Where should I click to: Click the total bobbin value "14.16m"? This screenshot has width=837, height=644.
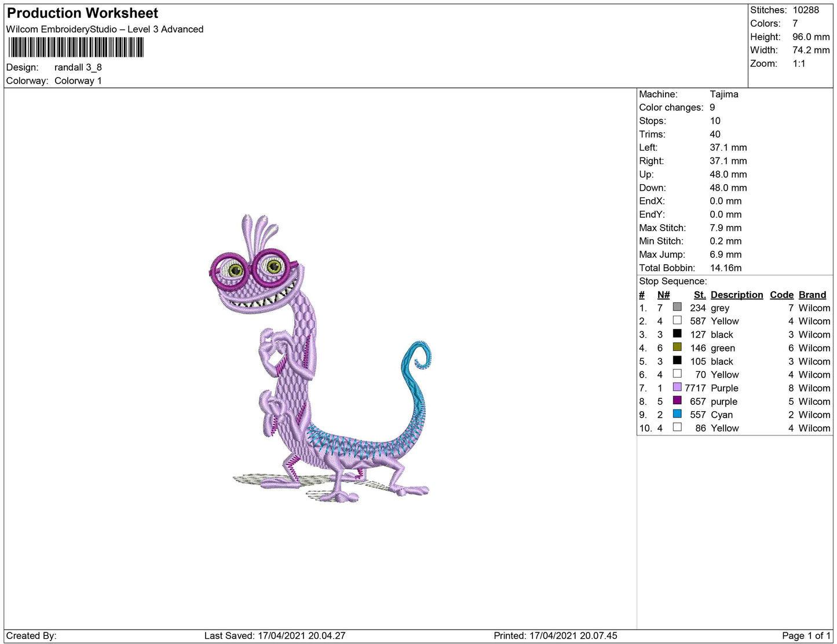726,268
